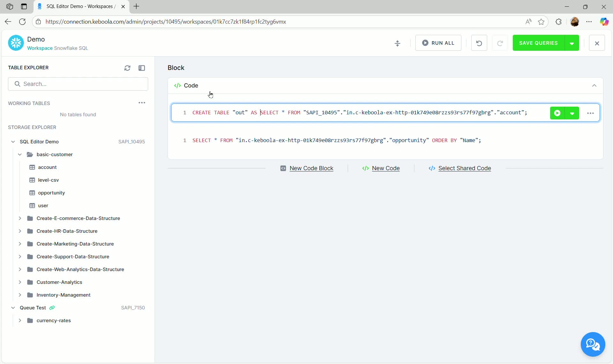Collapse the Code section with top-right chevron

point(594,85)
